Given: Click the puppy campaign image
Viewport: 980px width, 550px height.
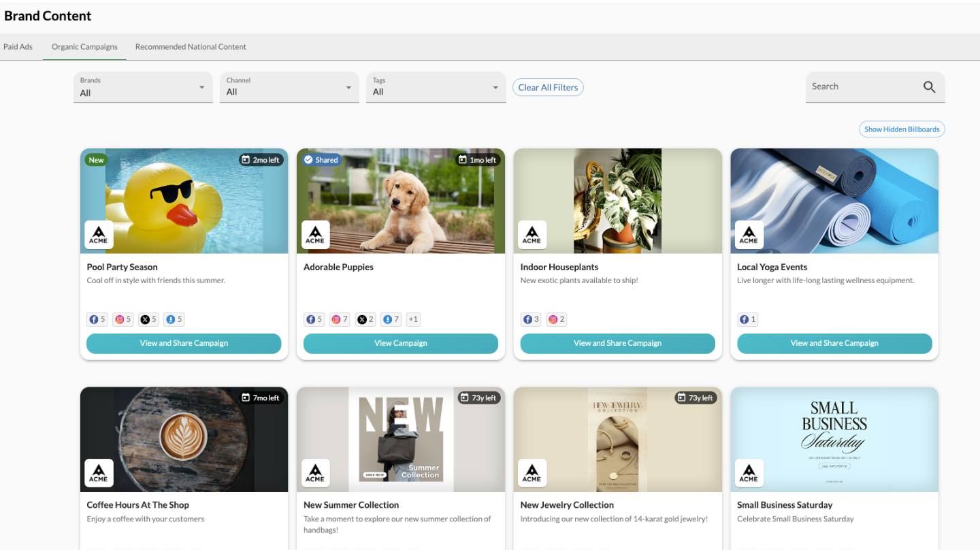Looking at the screenshot, I should pyautogui.click(x=401, y=201).
